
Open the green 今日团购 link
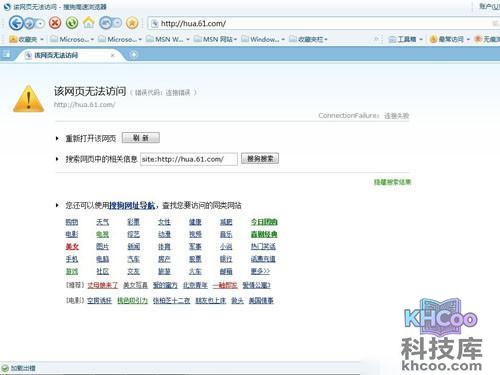click(264, 222)
